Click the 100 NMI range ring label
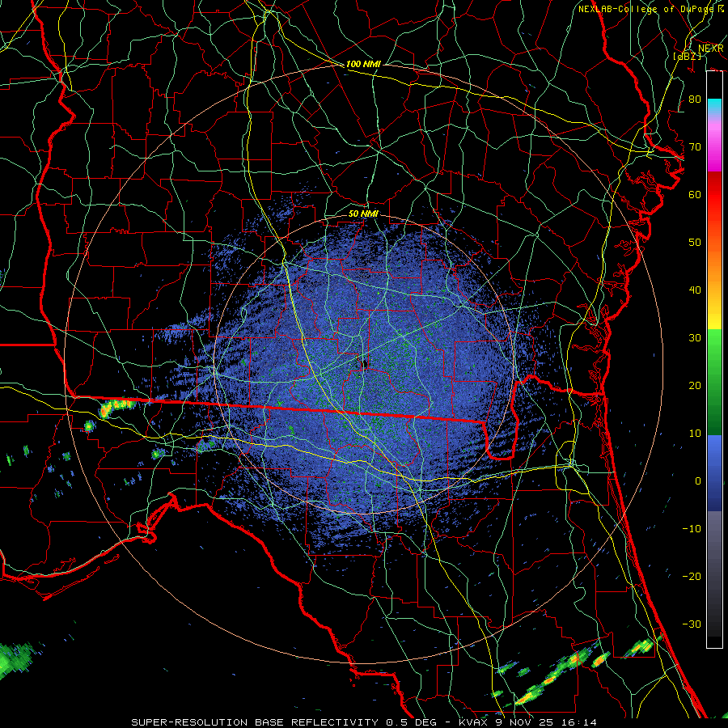Viewport: 728px width, 728px height. click(363, 64)
